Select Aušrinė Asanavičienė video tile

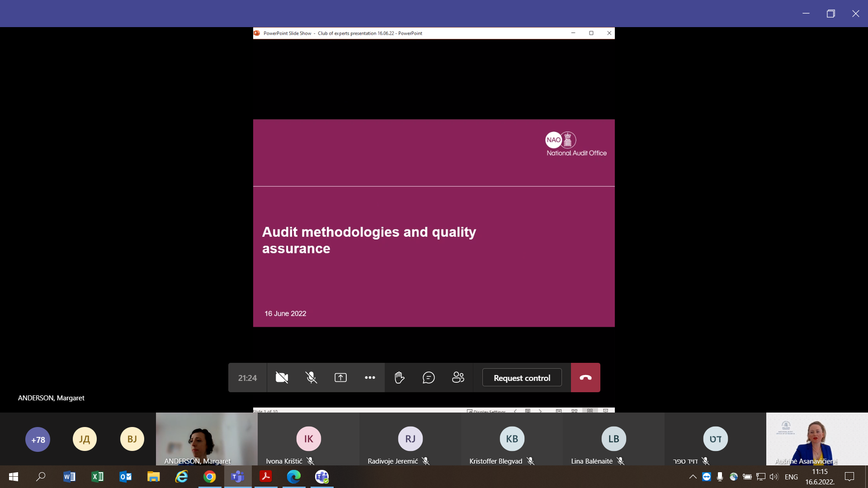pos(817,439)
